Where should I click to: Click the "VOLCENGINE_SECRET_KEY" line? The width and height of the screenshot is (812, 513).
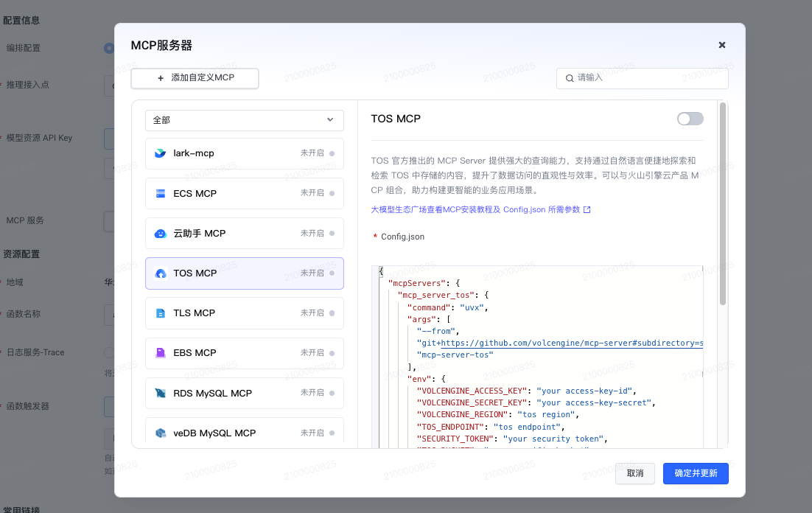click(536, 403)
